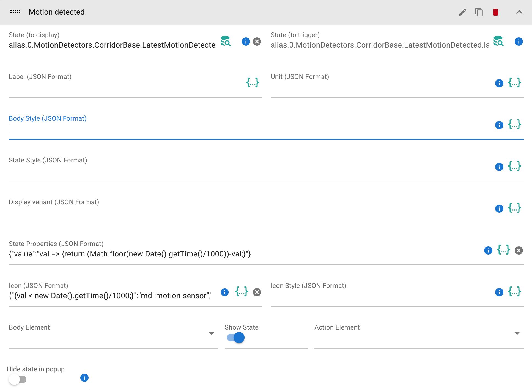Show info for Unit field

499,83
